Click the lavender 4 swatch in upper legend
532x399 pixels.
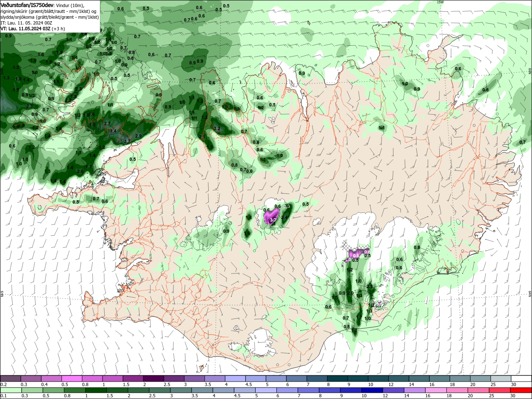coord(235,379)
